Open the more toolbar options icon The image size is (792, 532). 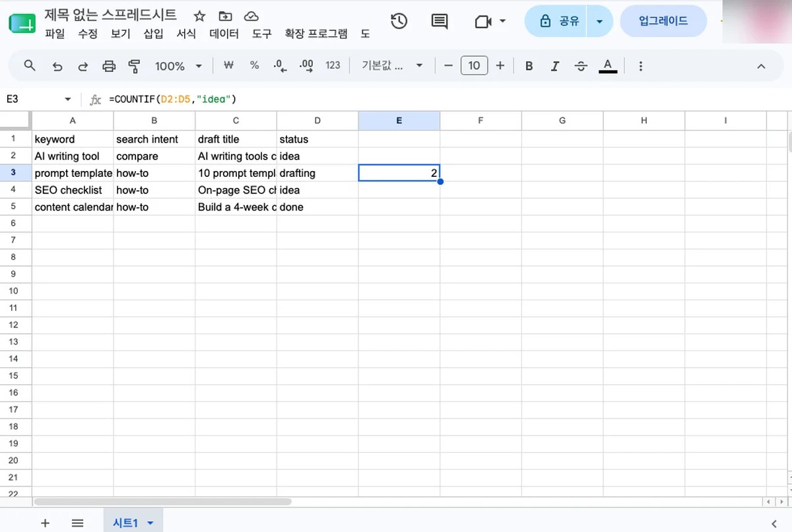pos(640,66)
